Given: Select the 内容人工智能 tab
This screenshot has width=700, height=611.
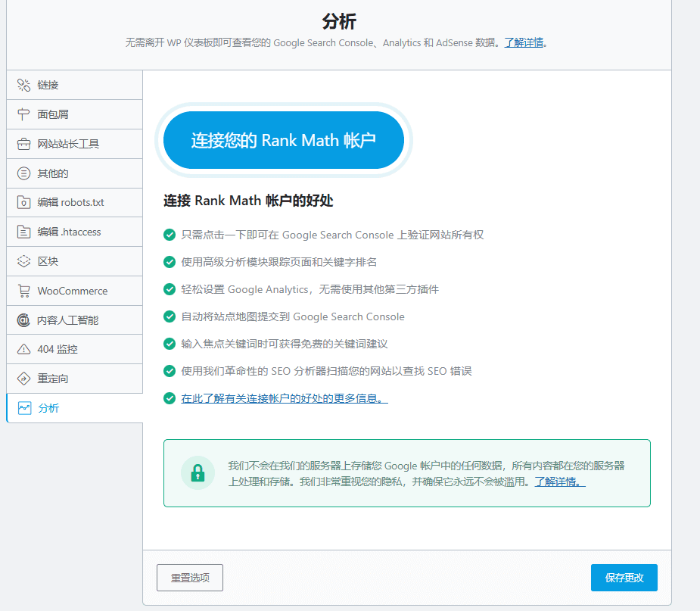Looking at the screenshot, I should pyautogui.click(x=75, y=320).
